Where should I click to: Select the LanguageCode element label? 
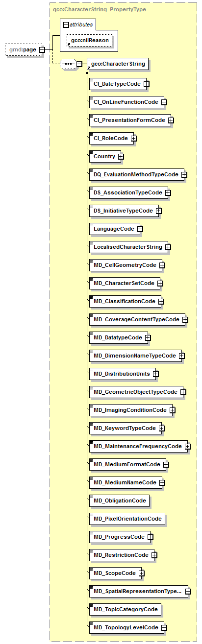point(114,229)
